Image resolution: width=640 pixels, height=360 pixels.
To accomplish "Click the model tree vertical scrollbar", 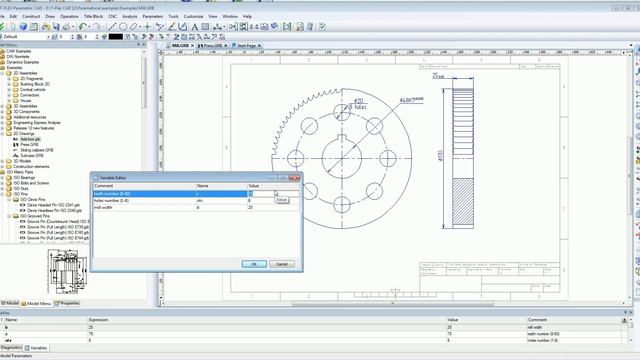I will click(144, 84).
